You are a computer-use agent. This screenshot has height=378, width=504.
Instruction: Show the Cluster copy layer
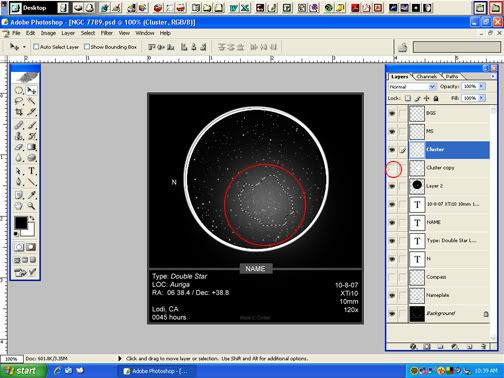[x=392, y=168]
